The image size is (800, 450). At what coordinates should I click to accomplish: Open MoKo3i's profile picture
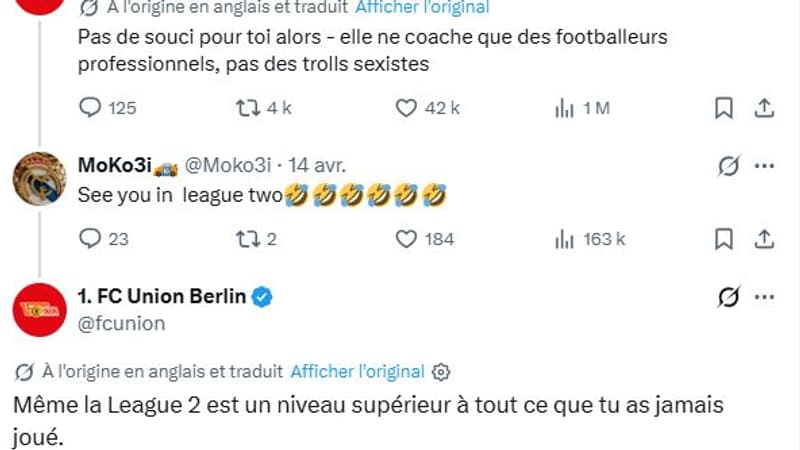pos(39,179)
